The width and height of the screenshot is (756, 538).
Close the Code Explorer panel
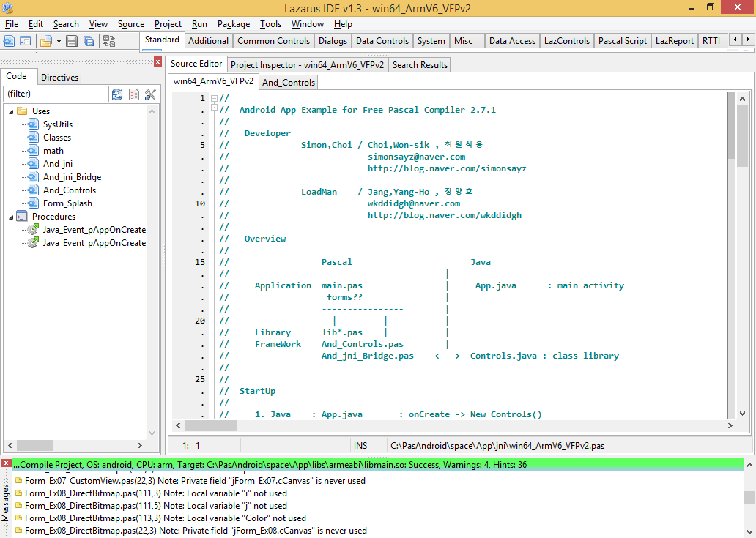point(157,62)
